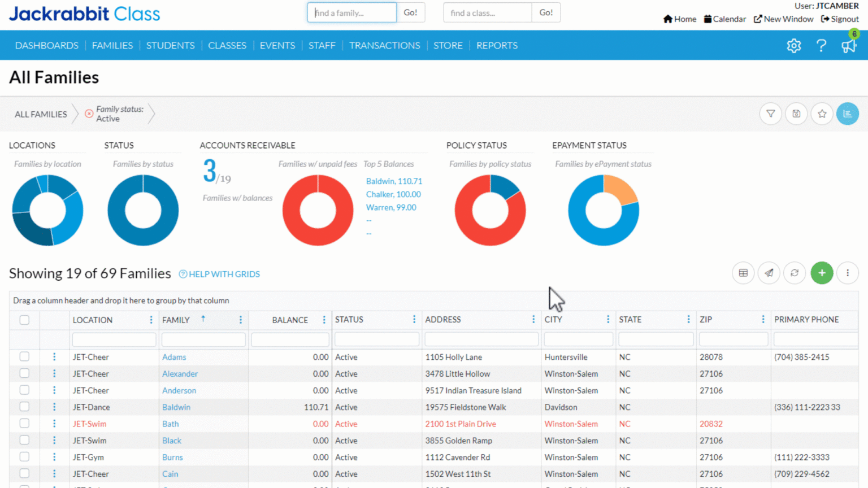This screenshot has width=868, height=488.
Task: Open the announcements megaphone icon
Action: (x=848, y=46)
